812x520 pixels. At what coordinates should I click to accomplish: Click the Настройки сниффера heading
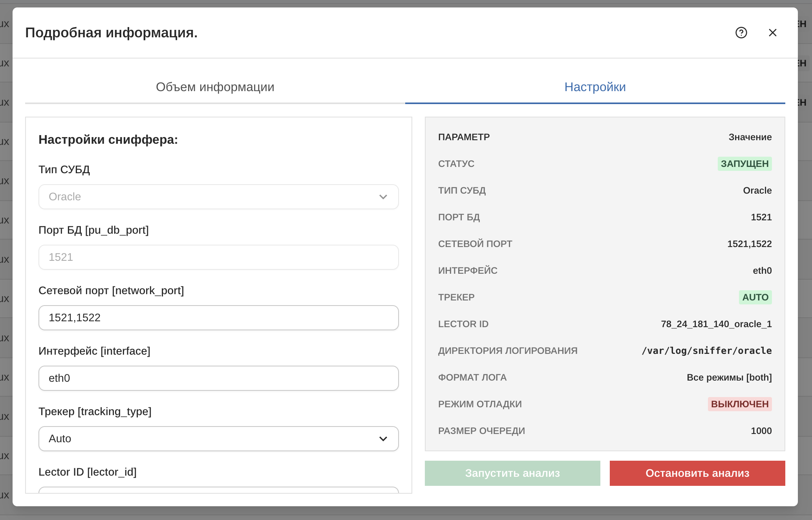(108, 139)
